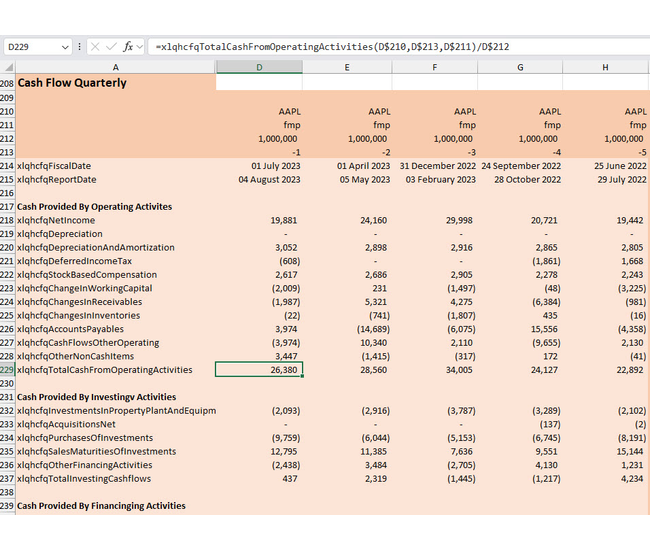The width and height of the screenshot is (650, 550).
Task: Click the xlqhcfqAccountsPayables label cell
Action: tap(116, 329)
